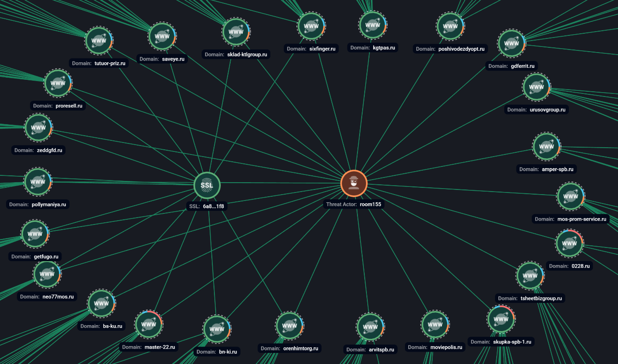
Task: Click the "Domain: mos-prom-service.ru" label
Action: (x=571, y=219)
